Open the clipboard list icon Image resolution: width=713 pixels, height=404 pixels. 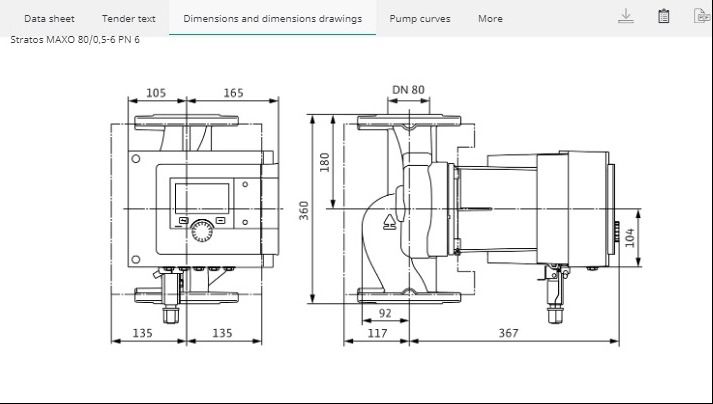coord(663,16)
